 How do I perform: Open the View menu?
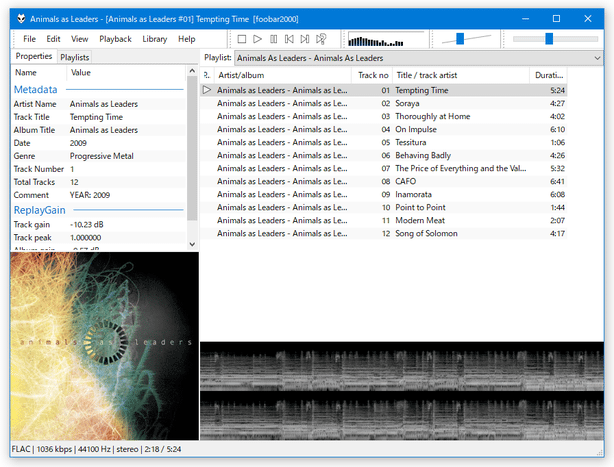point(79,39)
